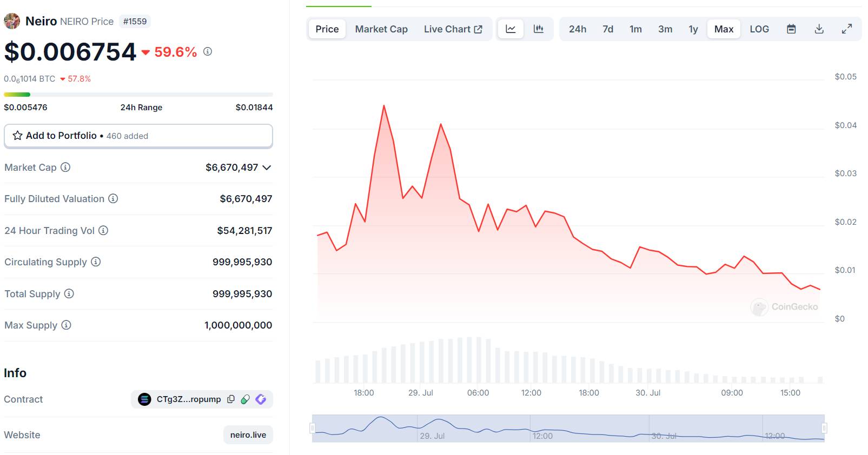
Task: Click the Neiro coin logo avatar
Action: pyautogui.click(x=12, y=21)
